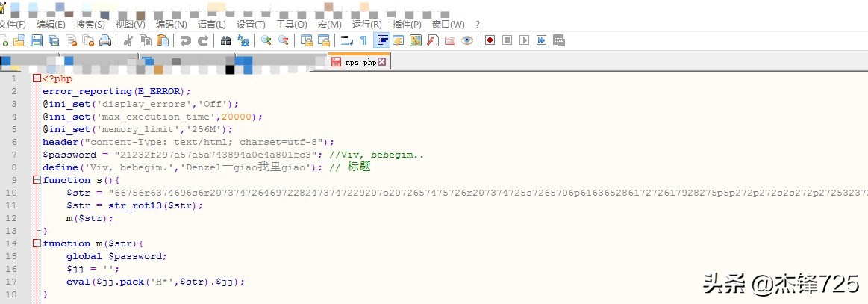
Task: Open the Replace dialog icon
Action: pos(243,40)
